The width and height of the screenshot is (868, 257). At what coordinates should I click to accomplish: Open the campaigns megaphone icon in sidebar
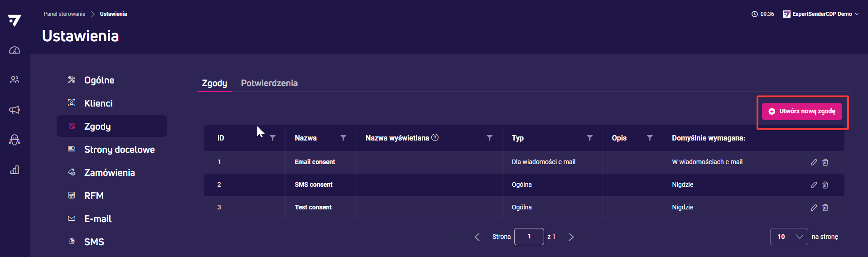pyautogui.click(x=14, y=110)
